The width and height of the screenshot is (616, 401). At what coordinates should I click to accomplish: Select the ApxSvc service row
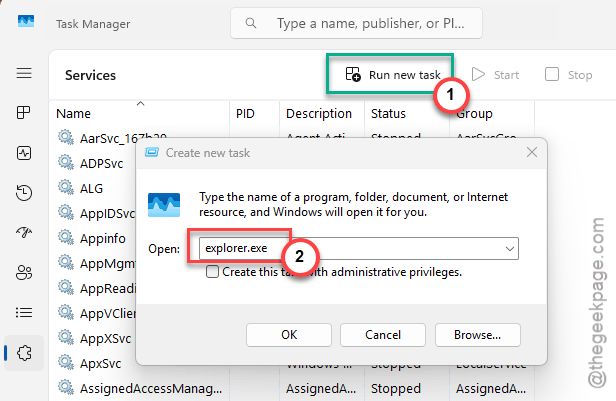point(94,363)
